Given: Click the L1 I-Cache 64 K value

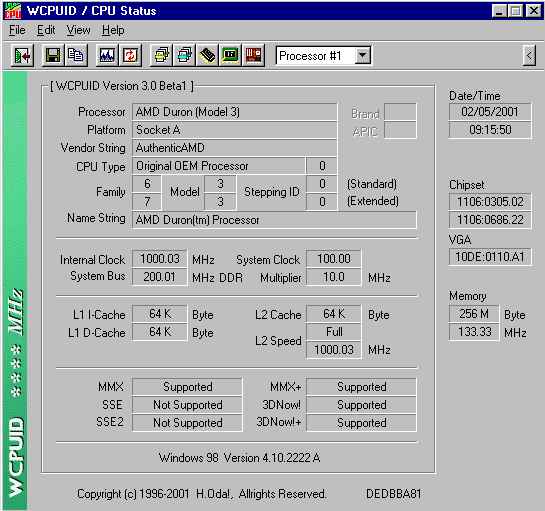Looking at the screenshot, I should click(160, 314).
